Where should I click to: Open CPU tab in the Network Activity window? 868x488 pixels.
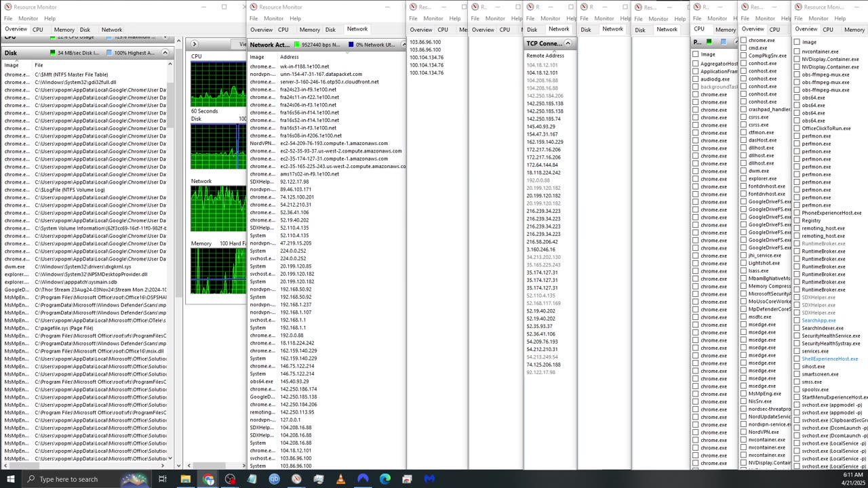283,30
